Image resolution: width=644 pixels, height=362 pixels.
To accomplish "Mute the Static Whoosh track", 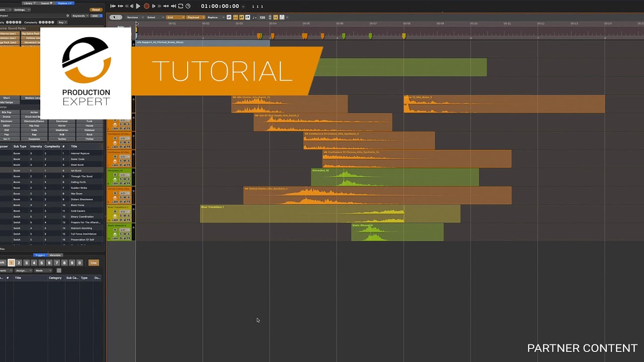I will coord(125,234).
